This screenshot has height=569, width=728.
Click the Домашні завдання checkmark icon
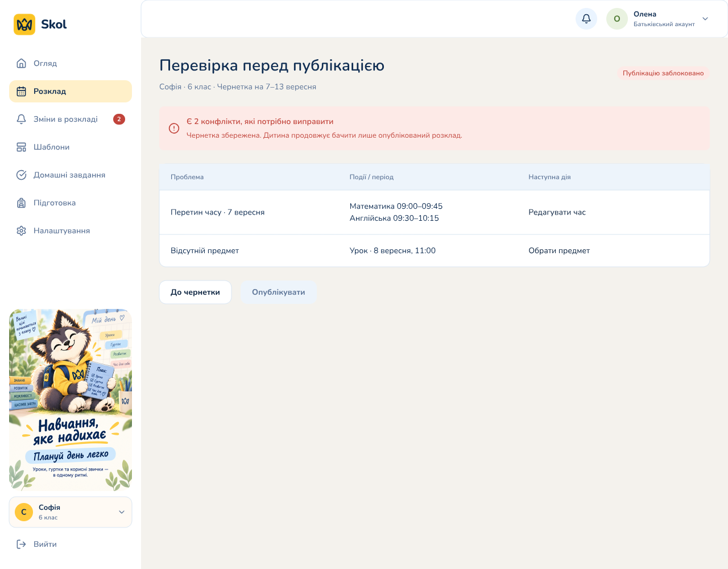(x=22, y=175)
